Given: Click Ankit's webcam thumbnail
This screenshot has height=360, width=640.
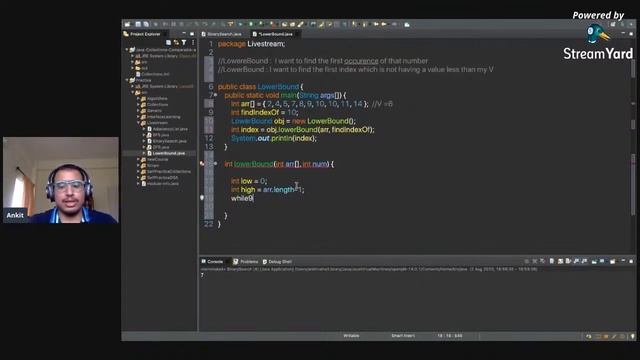Looking at the screenshot, I should pyautogui.click(x=61, y=180).
